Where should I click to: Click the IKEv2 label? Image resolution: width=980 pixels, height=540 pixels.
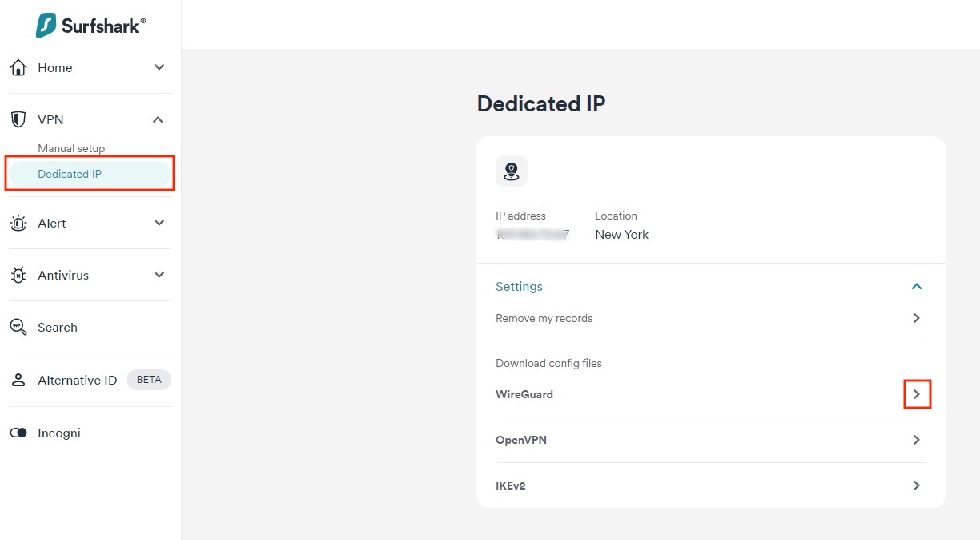pyautogui.click(x=511, y=486)
